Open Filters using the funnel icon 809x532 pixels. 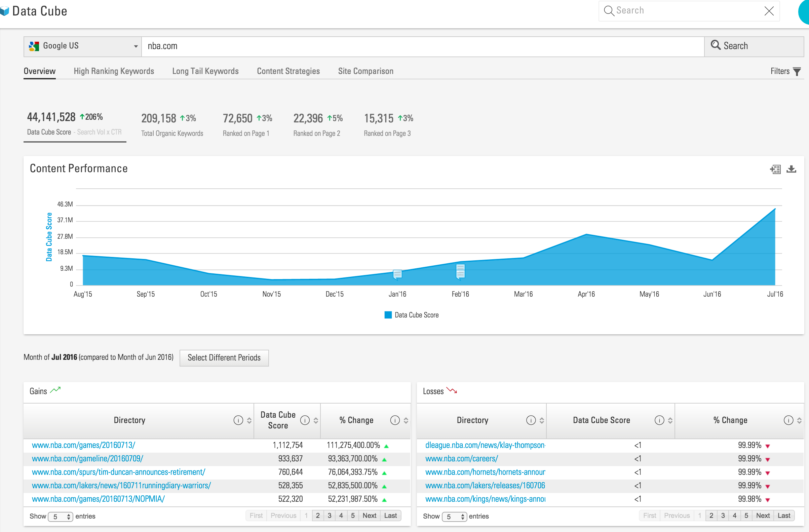(798, 71)
